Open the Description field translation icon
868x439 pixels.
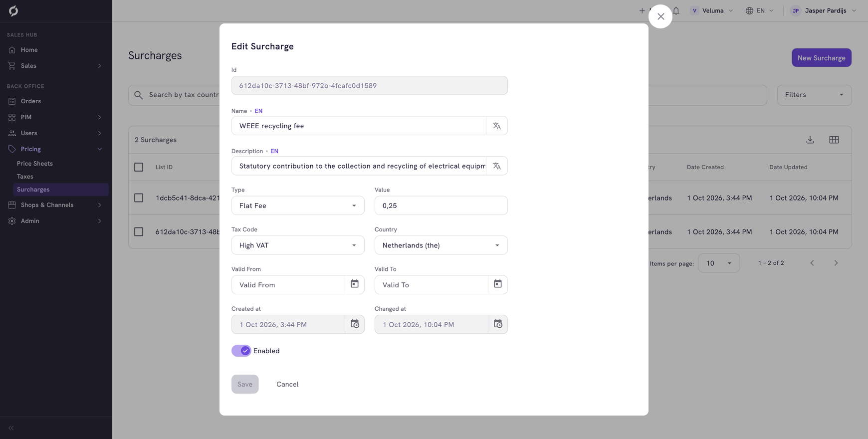coord(497,166)
